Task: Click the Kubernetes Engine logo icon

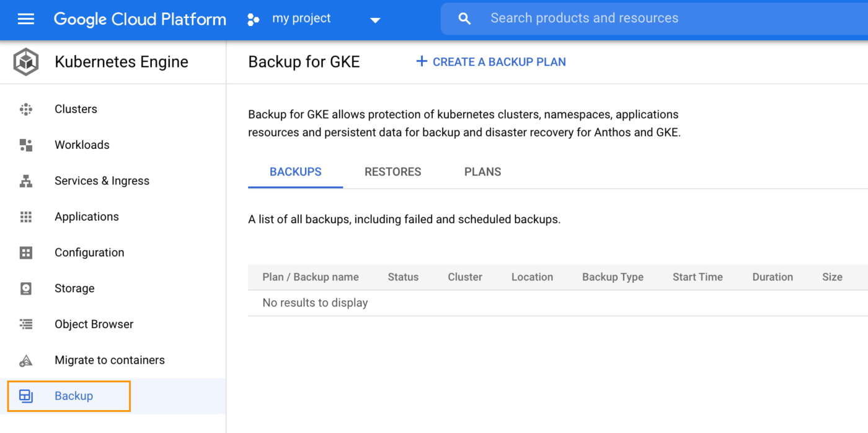Action: tap(25, 61)
